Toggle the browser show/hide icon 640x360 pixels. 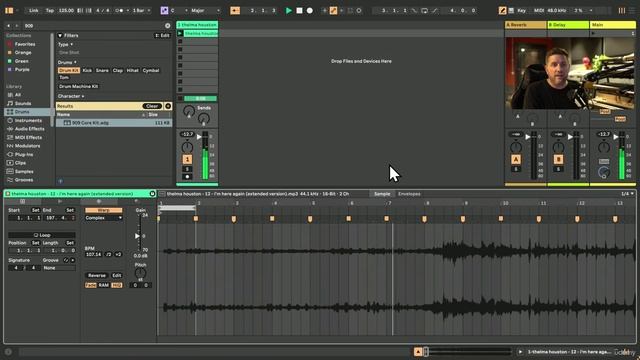tap(9, 10)
